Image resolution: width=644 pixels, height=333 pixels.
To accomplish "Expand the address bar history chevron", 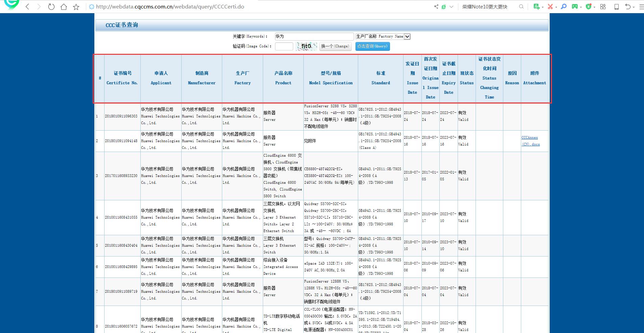I will [x=451, y=7].
